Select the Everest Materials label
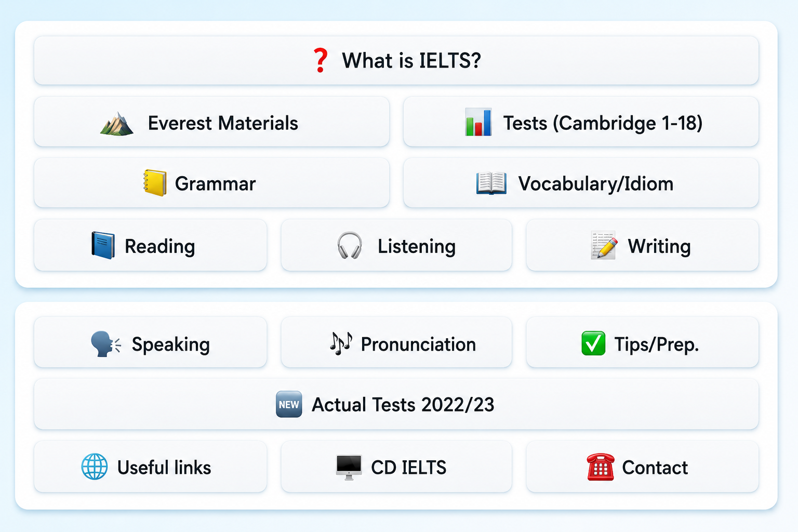 pyautogui.click(x=223, y=124)
